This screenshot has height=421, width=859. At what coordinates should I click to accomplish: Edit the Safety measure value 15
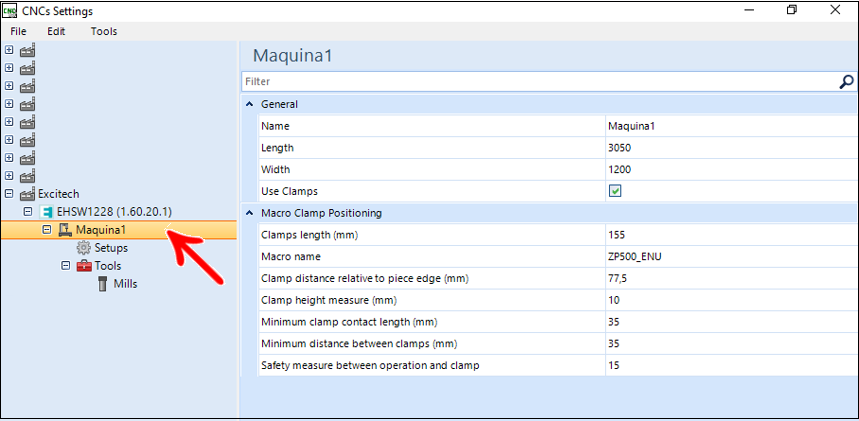(x=732, y=365)
